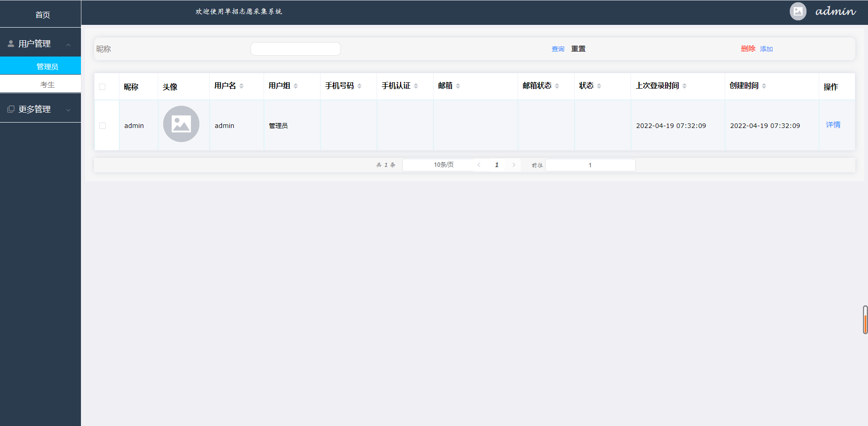Viewport: 868px width, 426px height.
Task: Expand the 更多管理 menu chevron
Action: (x=68, y=110)
